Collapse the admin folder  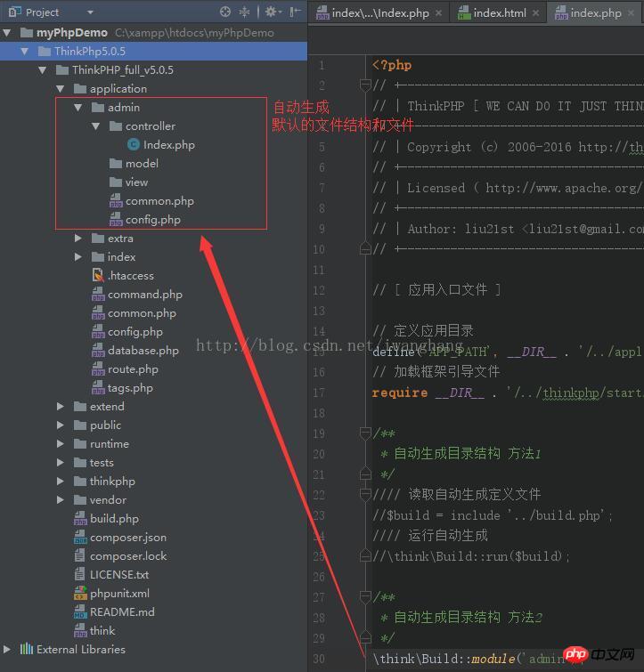pyautogui.click(x=78, y=108)
